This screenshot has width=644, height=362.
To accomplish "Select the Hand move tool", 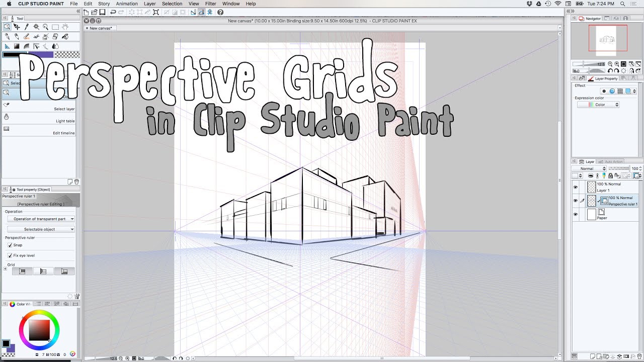I will click(65, 27).
